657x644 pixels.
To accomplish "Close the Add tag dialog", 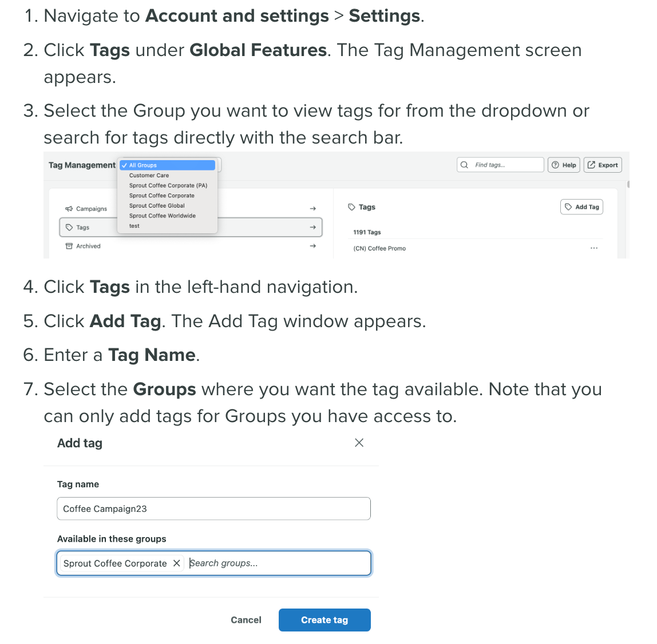I will tap(359, 443).
